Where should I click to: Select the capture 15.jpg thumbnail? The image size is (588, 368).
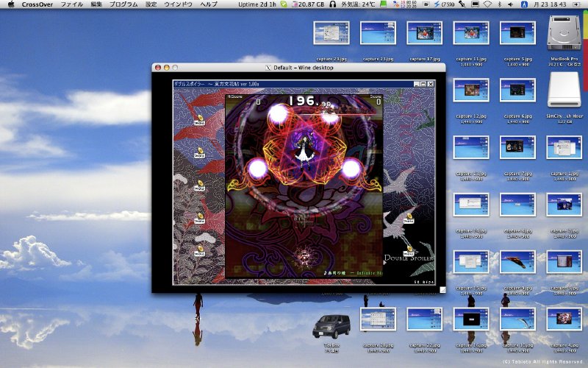coord(471,262)
